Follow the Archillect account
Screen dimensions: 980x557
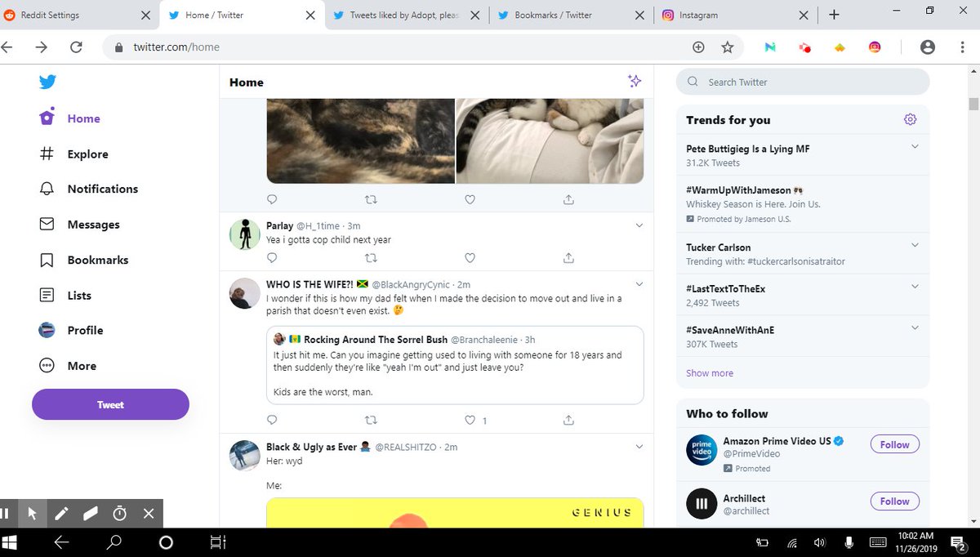click(x=894, y=501)
